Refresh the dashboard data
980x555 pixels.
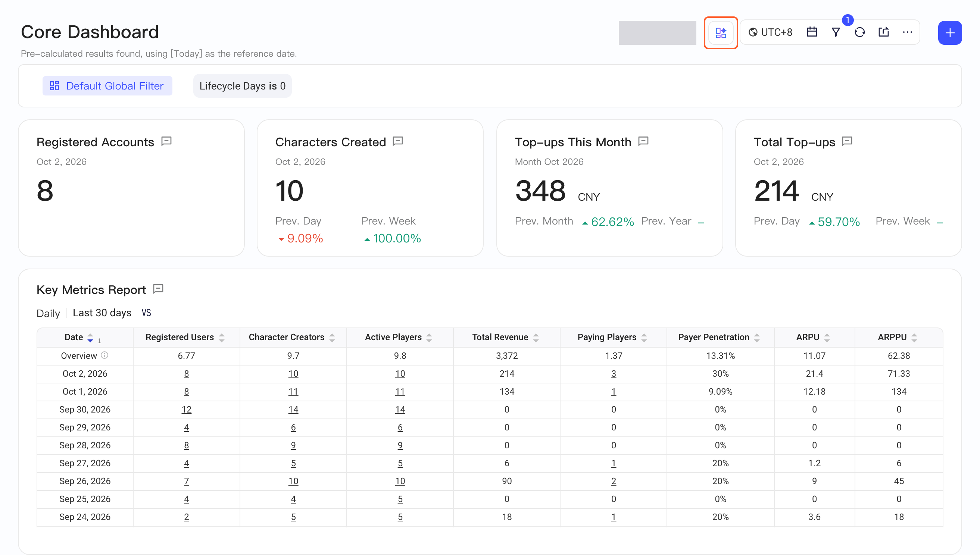[859, 32]
